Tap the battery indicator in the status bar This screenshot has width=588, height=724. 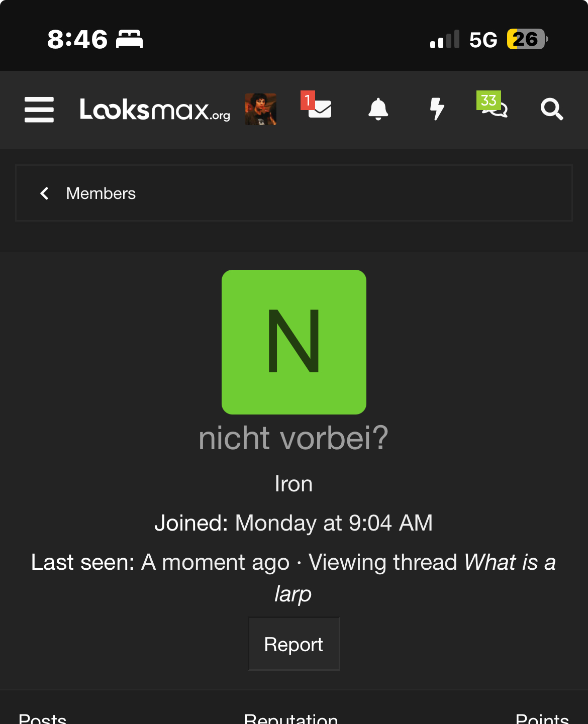point(527,39)
